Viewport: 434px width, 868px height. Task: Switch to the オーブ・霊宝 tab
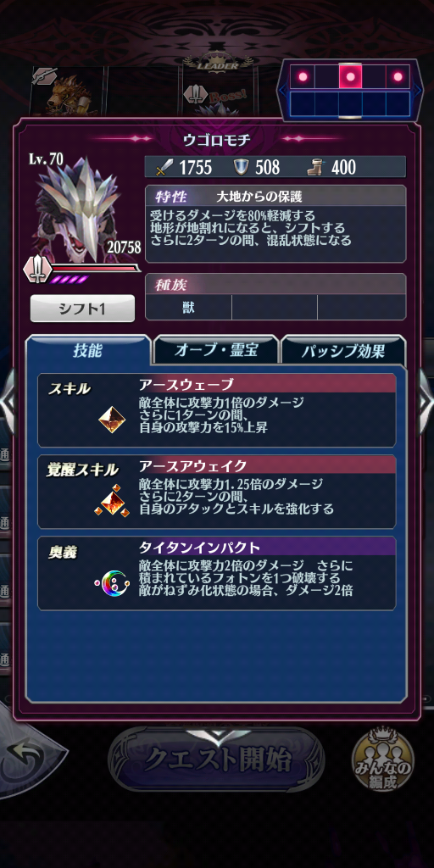(x=216, y=351)
